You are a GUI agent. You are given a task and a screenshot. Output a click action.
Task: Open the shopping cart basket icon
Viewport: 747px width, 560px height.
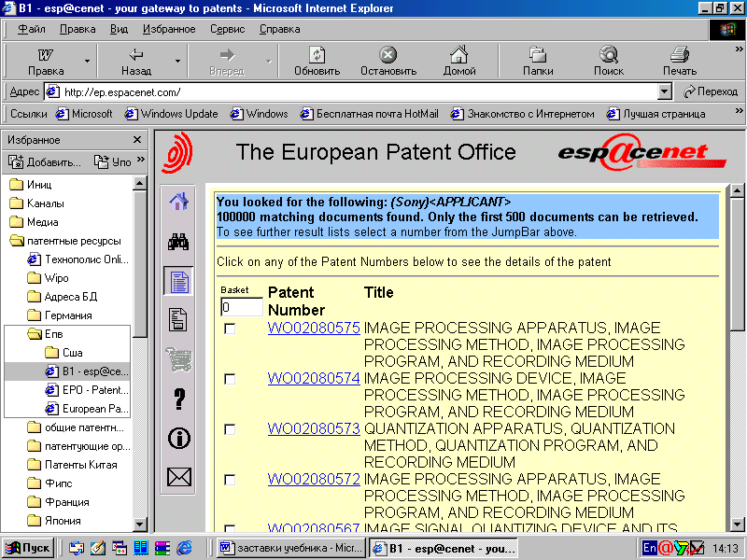(178, 359)
